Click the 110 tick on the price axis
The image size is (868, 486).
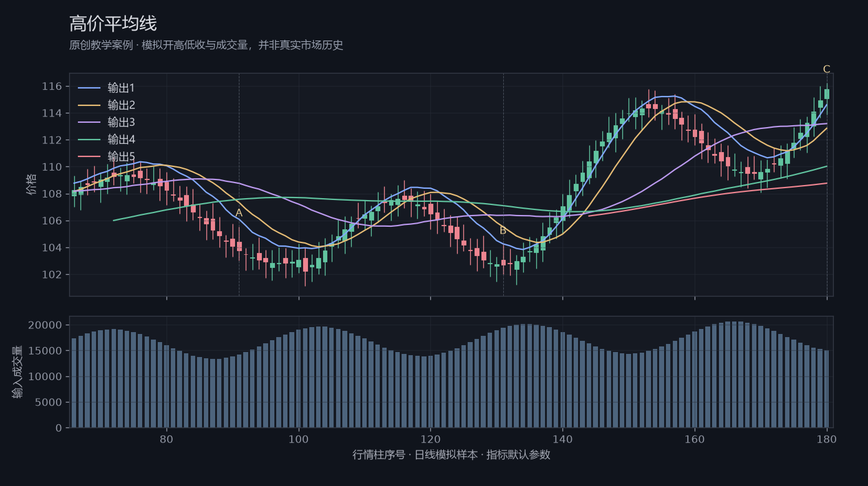pyautogui.click(x=52, y=167)
